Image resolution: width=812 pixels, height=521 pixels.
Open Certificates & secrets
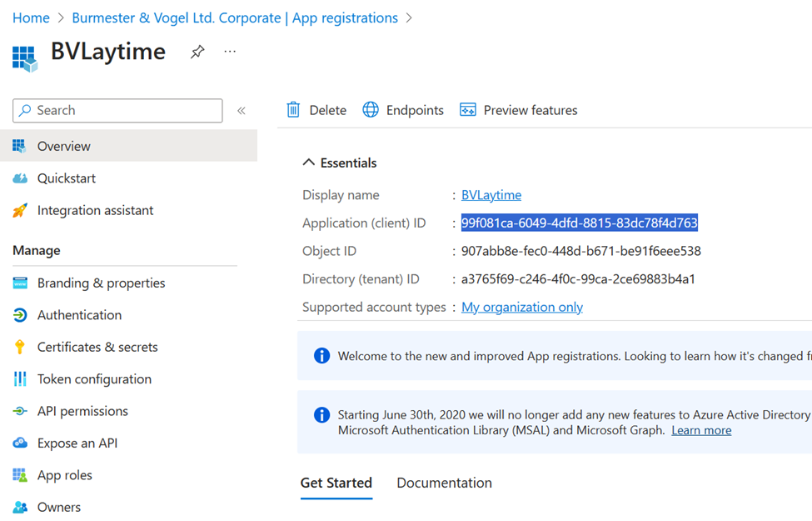[97, 347]
